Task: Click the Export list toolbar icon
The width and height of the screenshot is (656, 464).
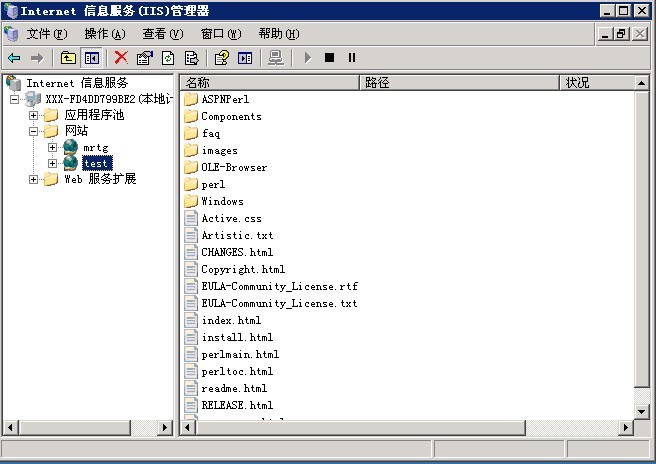Action: [x=192, y=58]
